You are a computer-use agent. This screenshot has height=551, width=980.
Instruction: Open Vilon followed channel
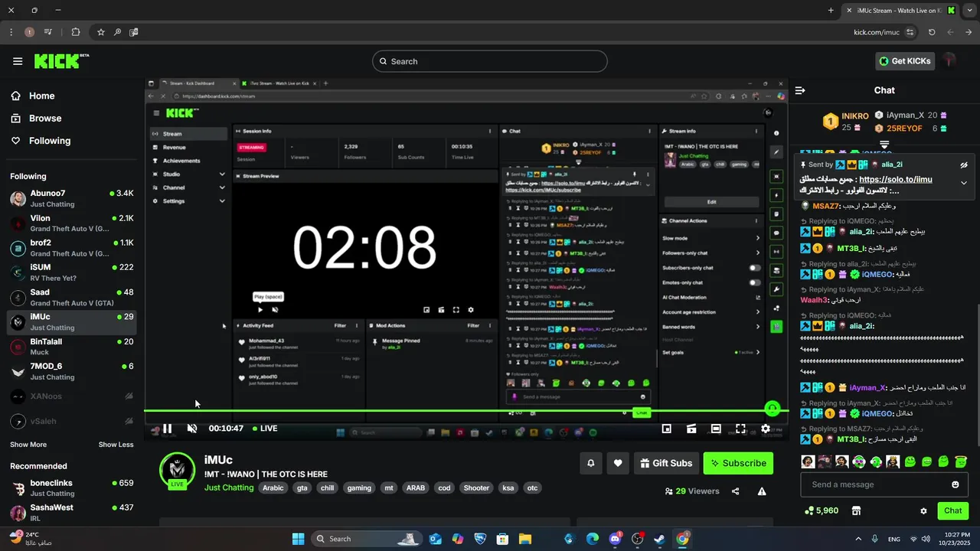72,223
